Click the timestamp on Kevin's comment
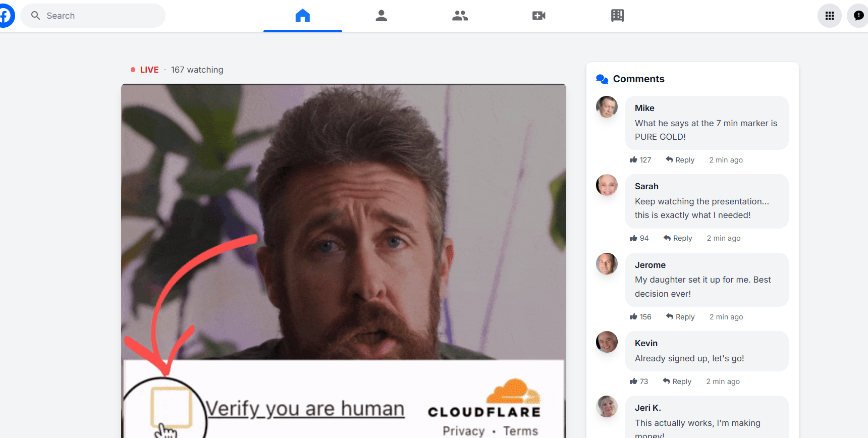The height and width of the screenshot is (438, 868). (x=723, y=381)
